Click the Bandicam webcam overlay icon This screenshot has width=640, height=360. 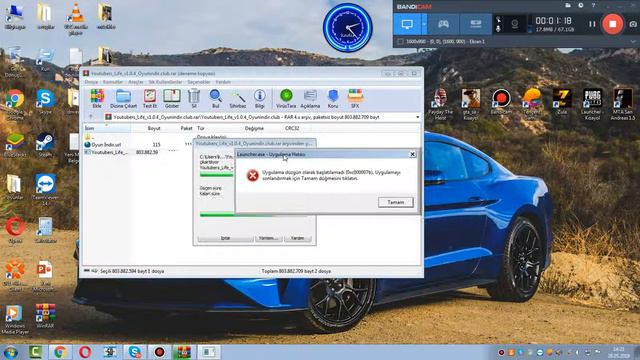515,24
